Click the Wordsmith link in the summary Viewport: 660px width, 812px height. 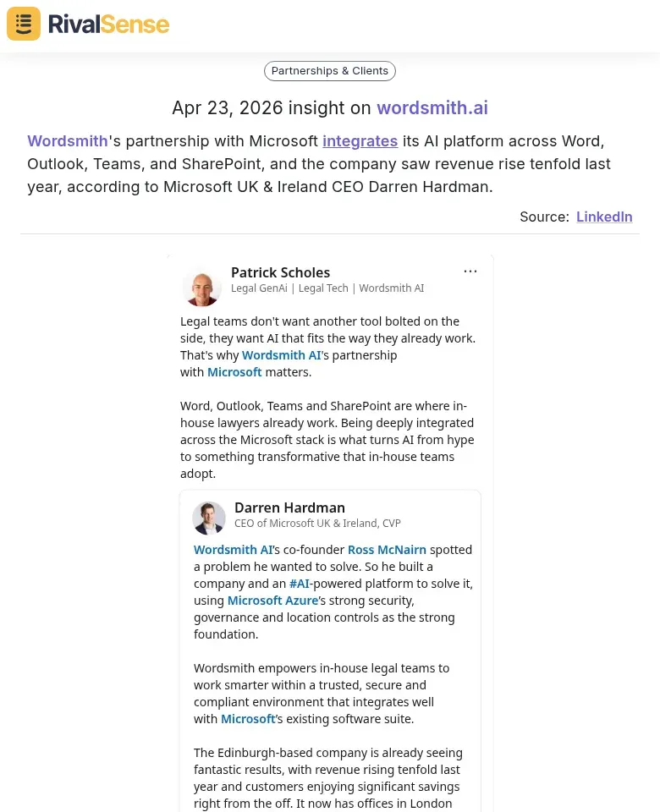(67, 141)
